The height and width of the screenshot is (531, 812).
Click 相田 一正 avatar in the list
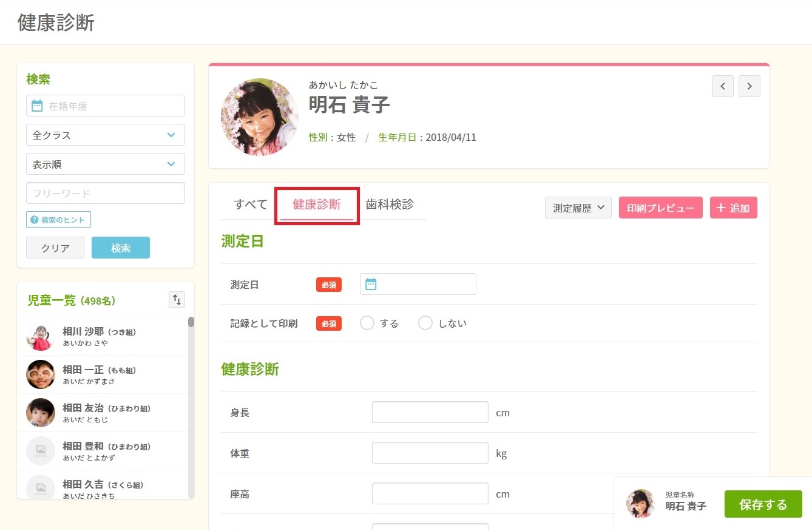click(41, 374)
